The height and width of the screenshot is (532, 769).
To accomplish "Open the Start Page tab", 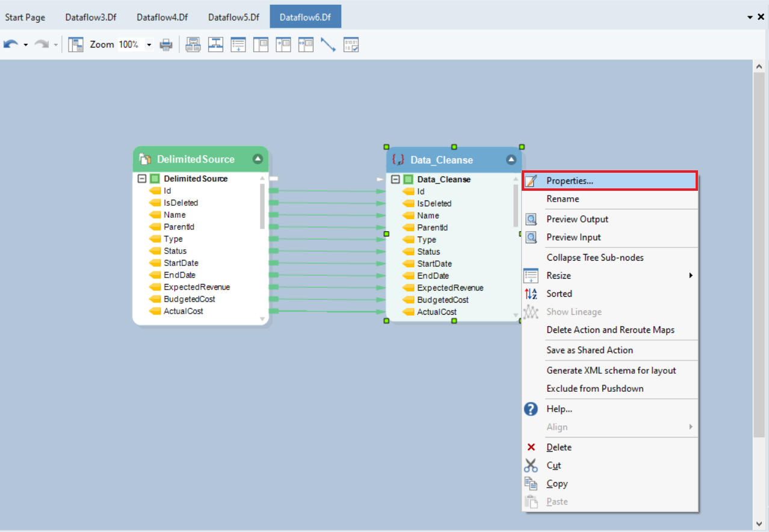I will coord(25,17).
